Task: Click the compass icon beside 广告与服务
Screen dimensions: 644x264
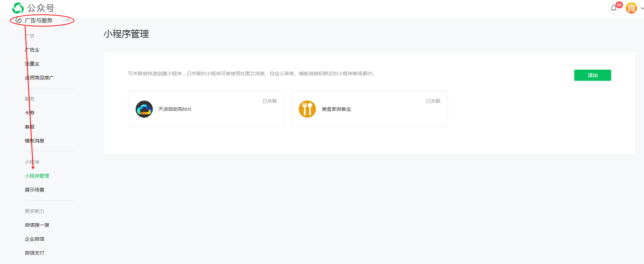Action: (19, 21)
